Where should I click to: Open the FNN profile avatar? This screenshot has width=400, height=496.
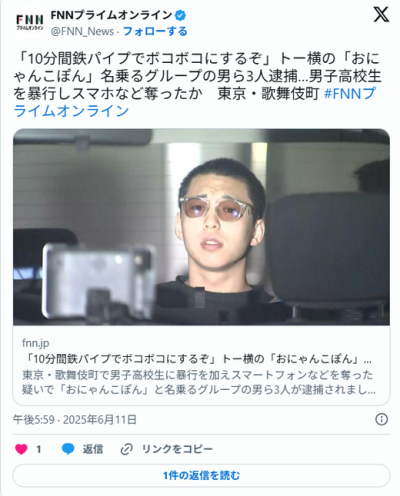pyautogui.click(x=30, y=22)
